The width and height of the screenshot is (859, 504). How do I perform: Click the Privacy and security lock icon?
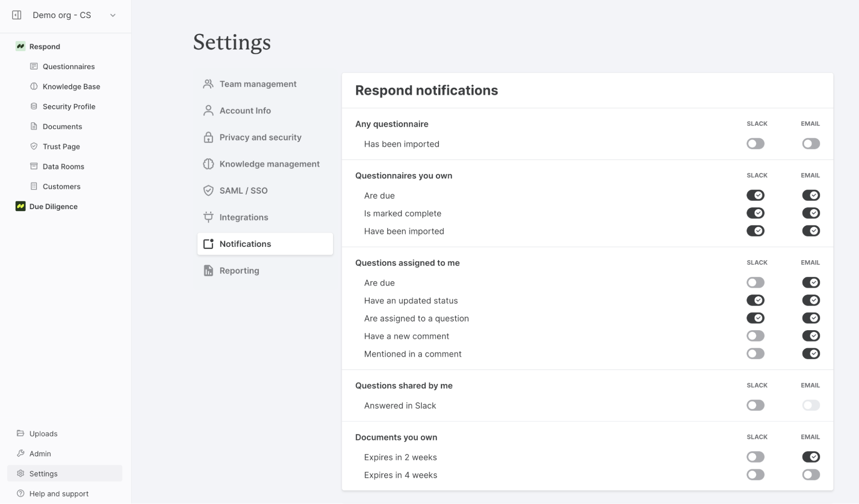pyautogui.click(x=208, y=137)
